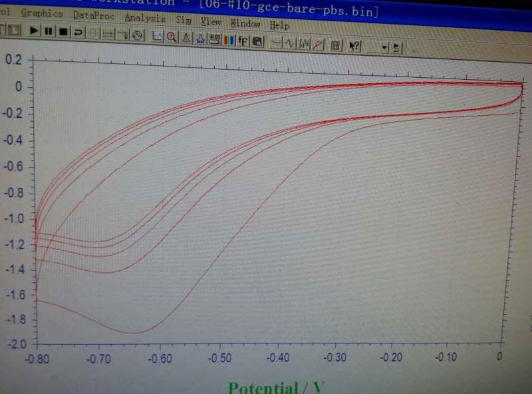Click the -0.70 x-axis label

[98, 359]
